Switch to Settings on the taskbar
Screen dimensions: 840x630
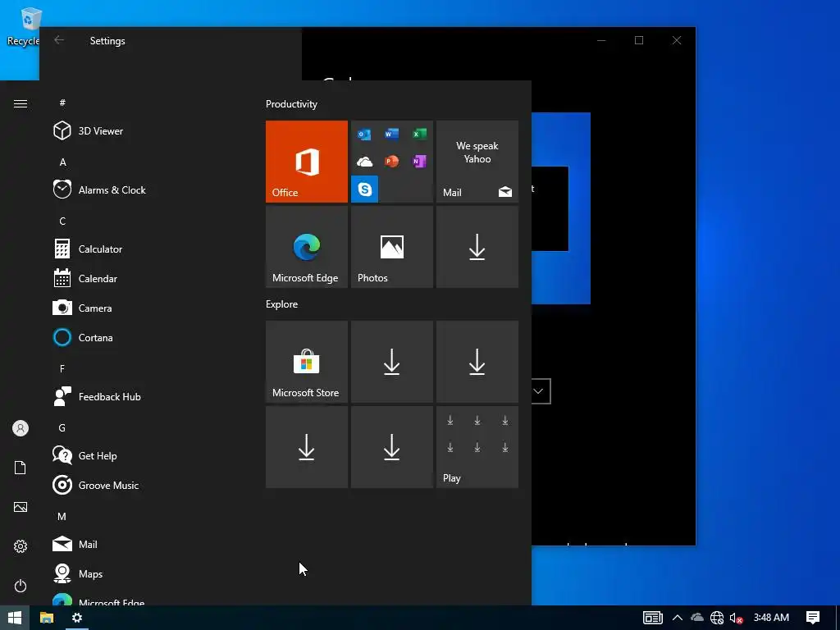[x=77, y=618]
